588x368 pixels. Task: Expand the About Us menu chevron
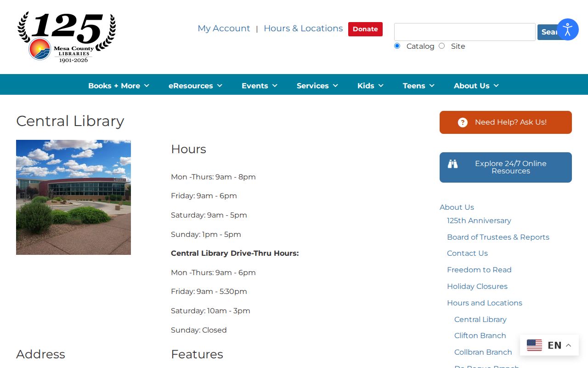[496, 86]
